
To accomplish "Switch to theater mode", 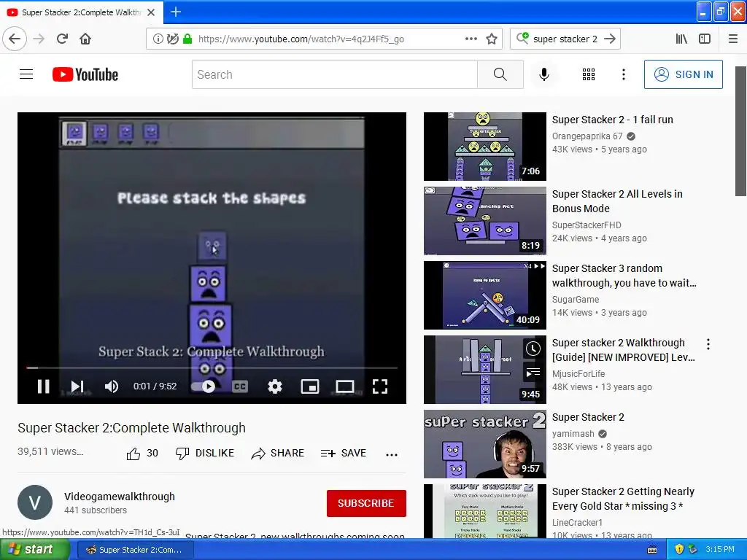I will [x=345, y=386].
